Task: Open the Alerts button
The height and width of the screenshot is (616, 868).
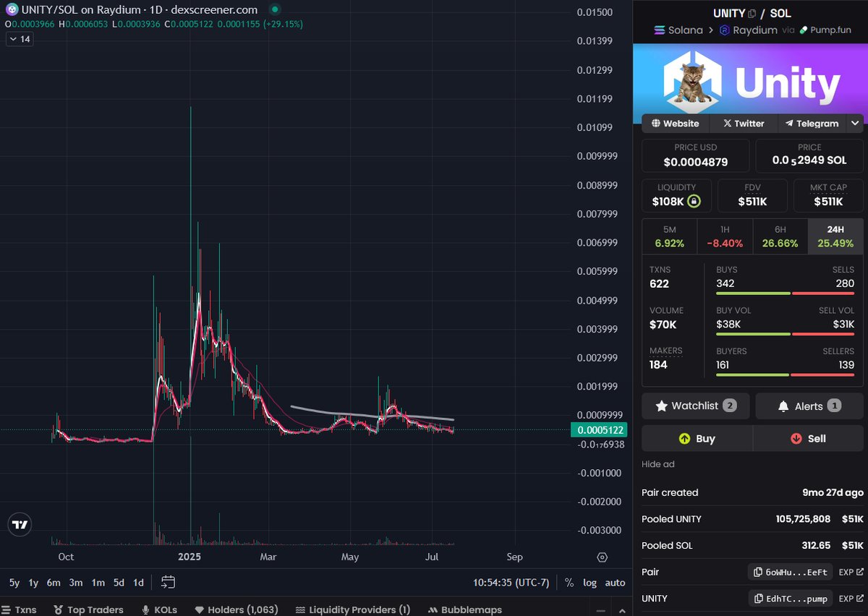Action: tap(809, 406)
